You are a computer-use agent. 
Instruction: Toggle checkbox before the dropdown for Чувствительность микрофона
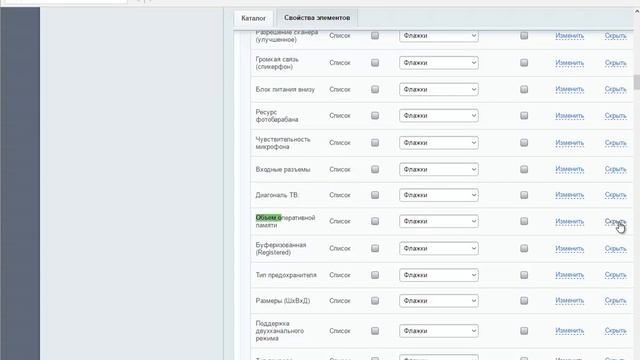pyautogui.click(x=375, y=143)
